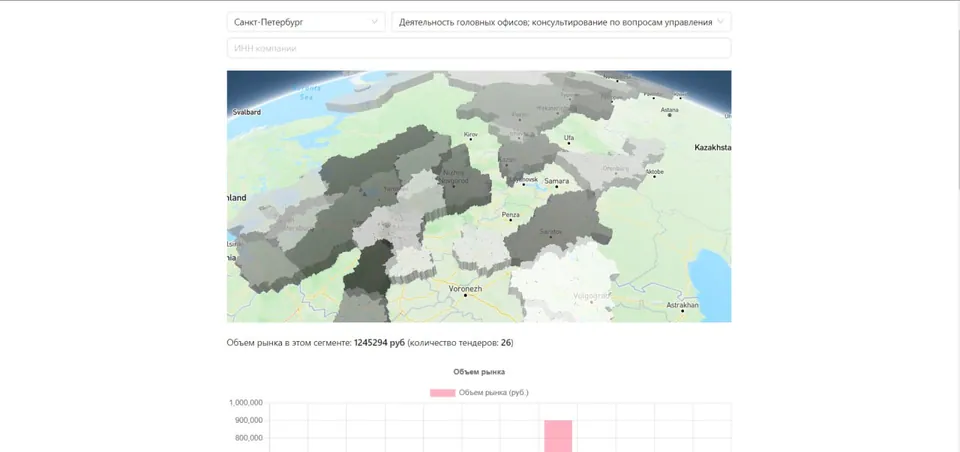Image resolution: width=960 pixels, height=452 pixels.
Task: Click the Kazakhstan label on map
Action: (x=713, y=148)
